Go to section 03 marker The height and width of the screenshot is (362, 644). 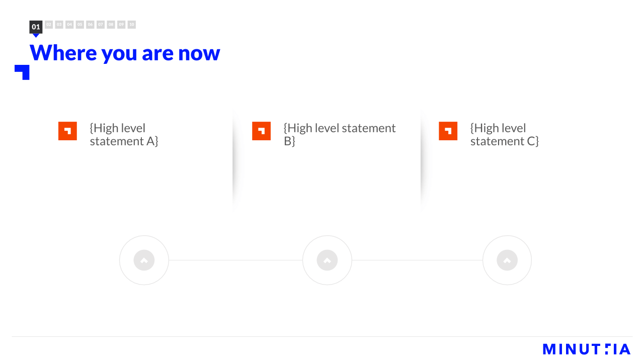tap(59, 24)
